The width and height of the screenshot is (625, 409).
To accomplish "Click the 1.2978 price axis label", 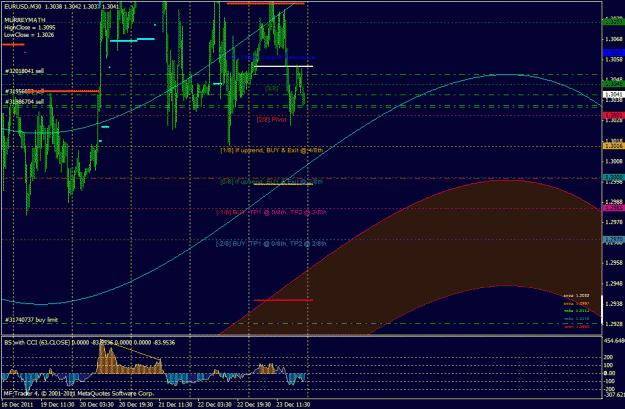I will (613, 222).
